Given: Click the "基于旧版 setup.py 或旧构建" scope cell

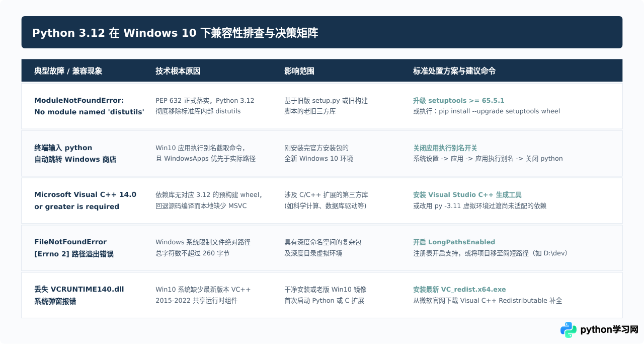Looking at the screenshot, I should 326,106.
